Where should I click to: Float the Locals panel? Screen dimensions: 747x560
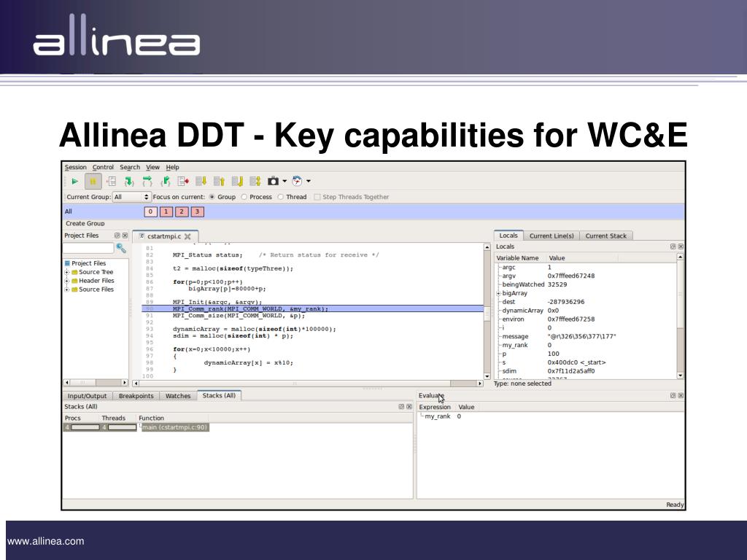point(673,246)
